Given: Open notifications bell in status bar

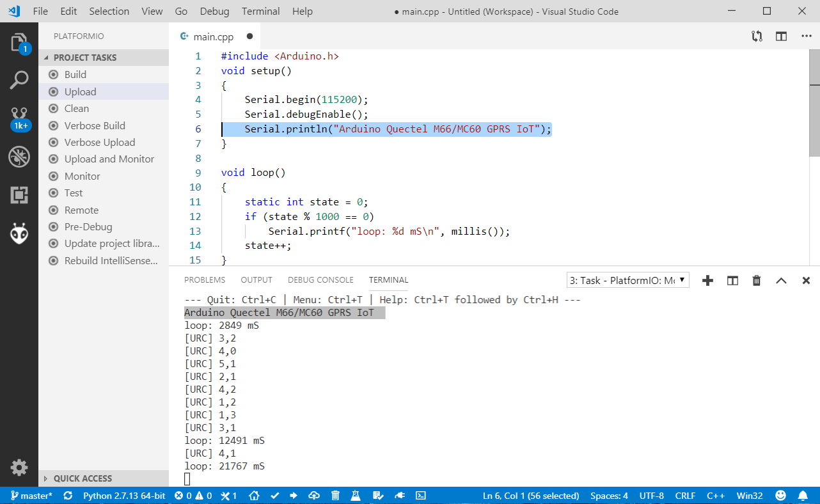Looking at the screenshot, I should (x=803, y=496).
